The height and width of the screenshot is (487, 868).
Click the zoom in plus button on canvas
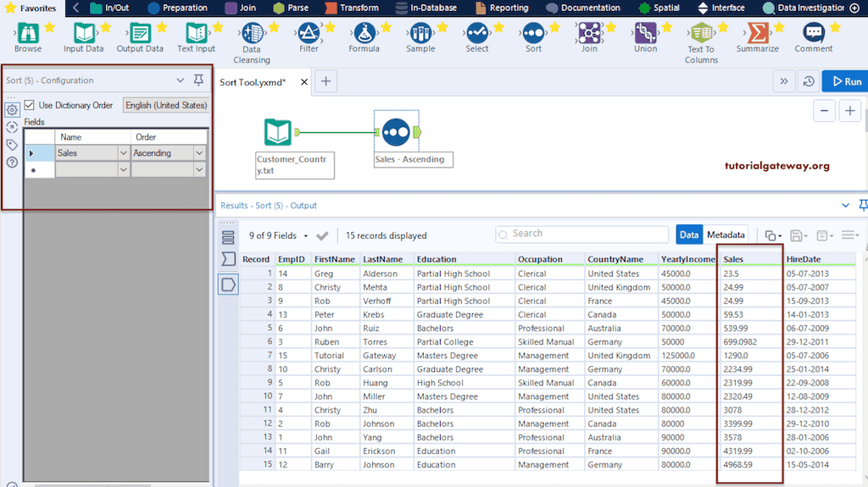(x=849, y=110)
